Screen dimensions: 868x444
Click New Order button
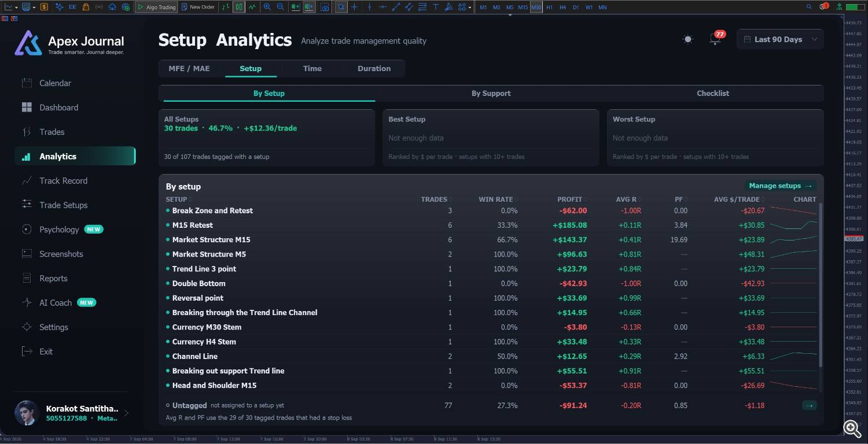pyautogui.click(x=197, y=7)
